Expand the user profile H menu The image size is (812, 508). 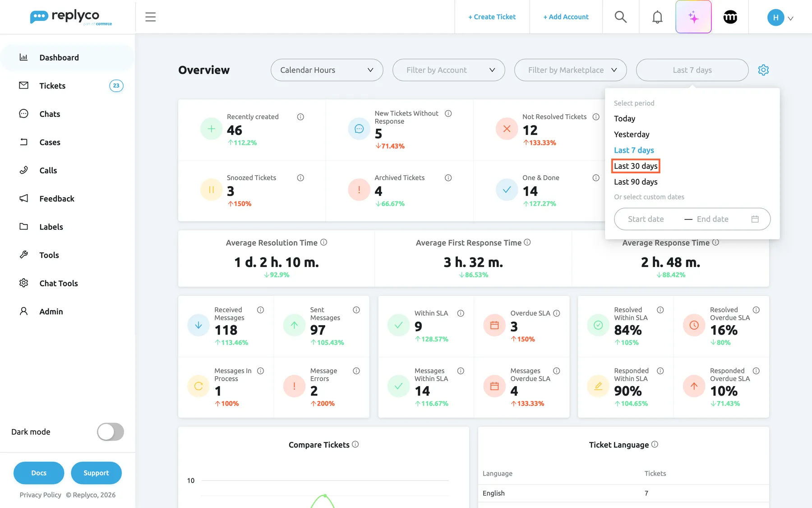point(780,18)
